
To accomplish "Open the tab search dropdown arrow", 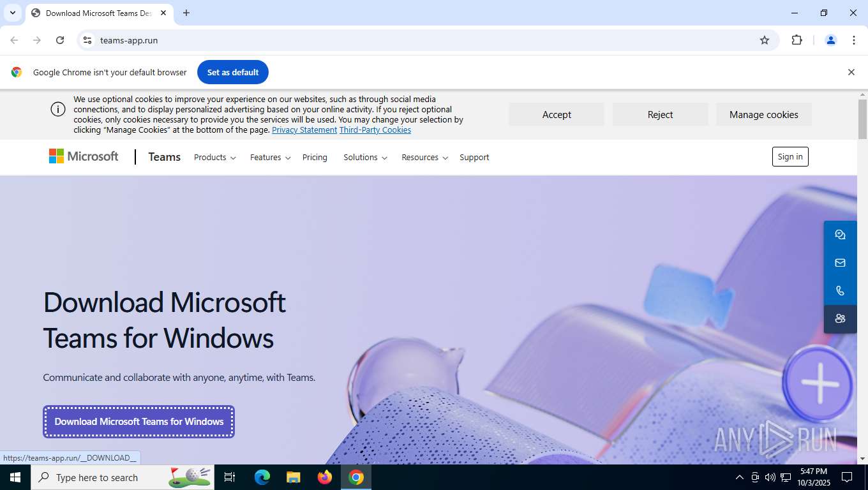I will click(12, 13).
